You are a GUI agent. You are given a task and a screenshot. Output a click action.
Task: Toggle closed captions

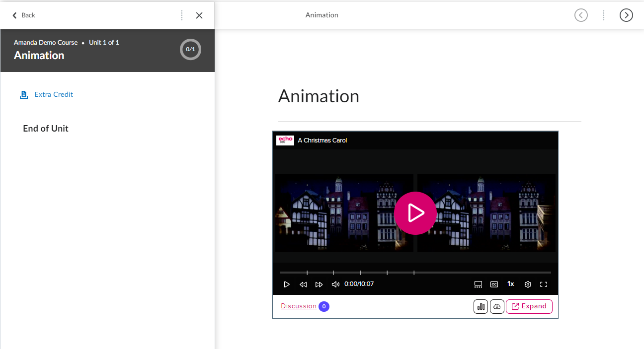[x=494, y=284]
